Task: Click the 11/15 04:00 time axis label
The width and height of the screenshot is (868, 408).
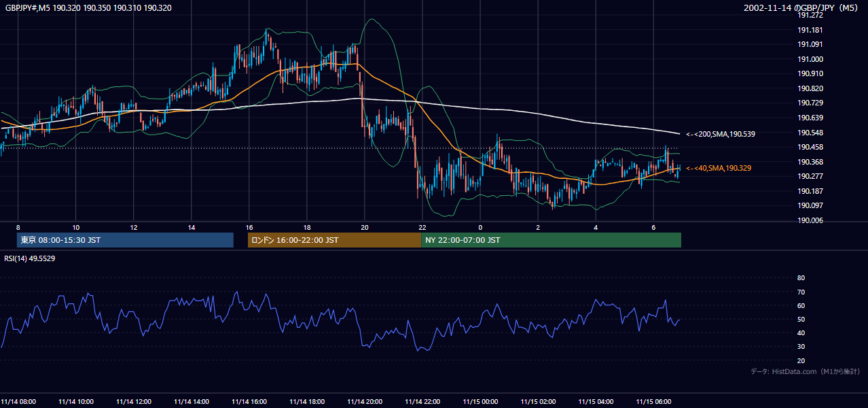Action: pyautogui.click(x=596, y=401)
